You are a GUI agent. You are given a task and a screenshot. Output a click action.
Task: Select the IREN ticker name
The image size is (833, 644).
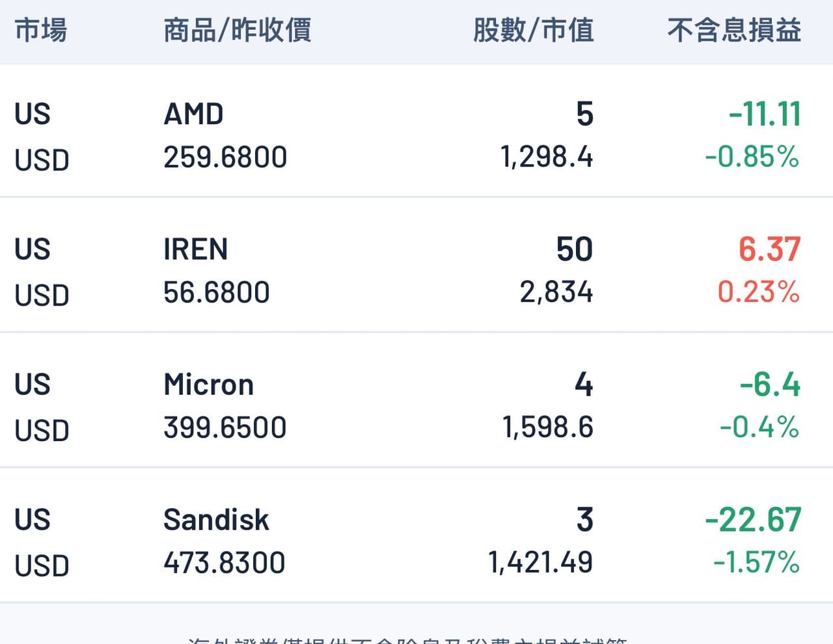(x=195, y=249)
